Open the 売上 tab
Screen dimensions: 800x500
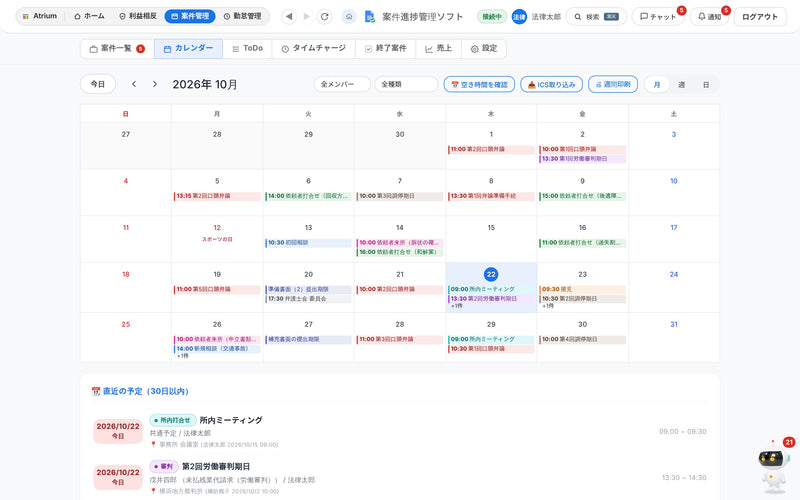coord(439,48)
